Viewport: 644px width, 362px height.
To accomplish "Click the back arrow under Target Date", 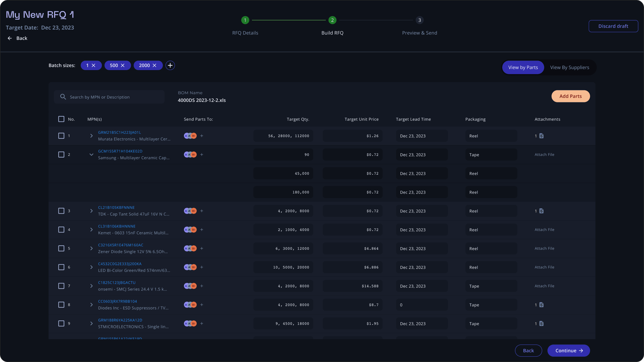I will (10, 38).
